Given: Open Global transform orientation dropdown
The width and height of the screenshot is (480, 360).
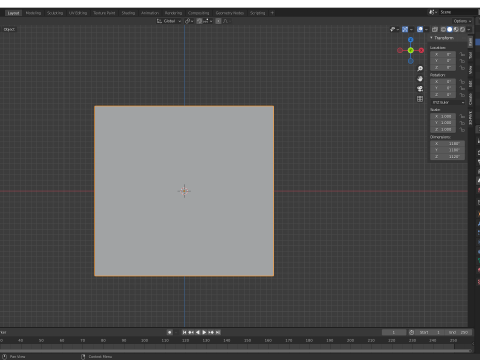Looking at the screenshot, I should [169, 21].
